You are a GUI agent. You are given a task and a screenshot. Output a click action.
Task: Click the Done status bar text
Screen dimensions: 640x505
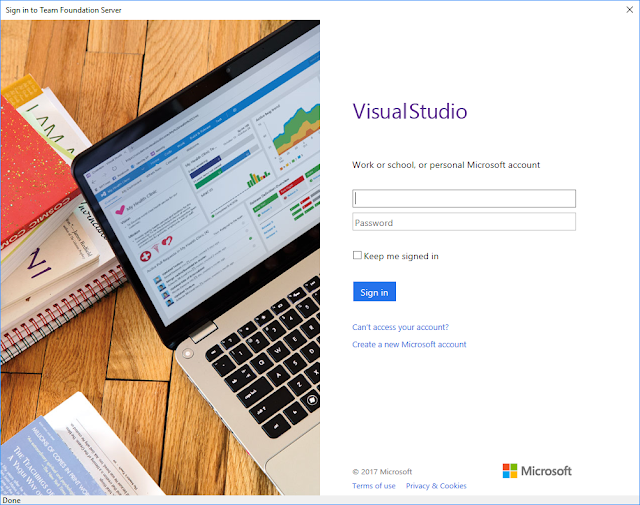(x=11, y=500)
